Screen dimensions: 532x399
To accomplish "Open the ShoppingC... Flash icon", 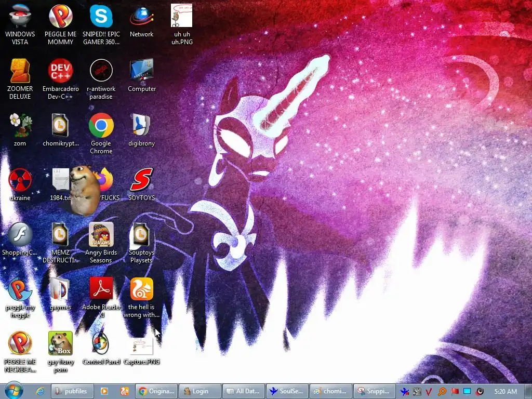I will tap(20, 239).
